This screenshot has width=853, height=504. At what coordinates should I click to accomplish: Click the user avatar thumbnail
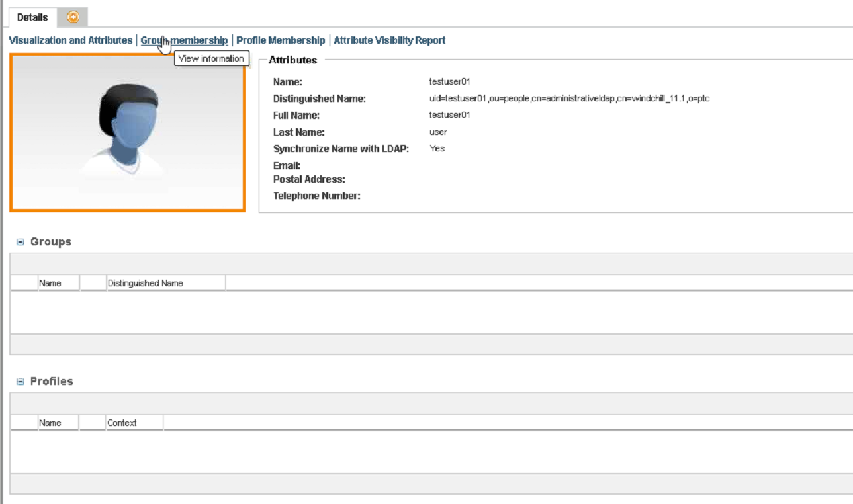pyautogui.click(x=127, y=132)
